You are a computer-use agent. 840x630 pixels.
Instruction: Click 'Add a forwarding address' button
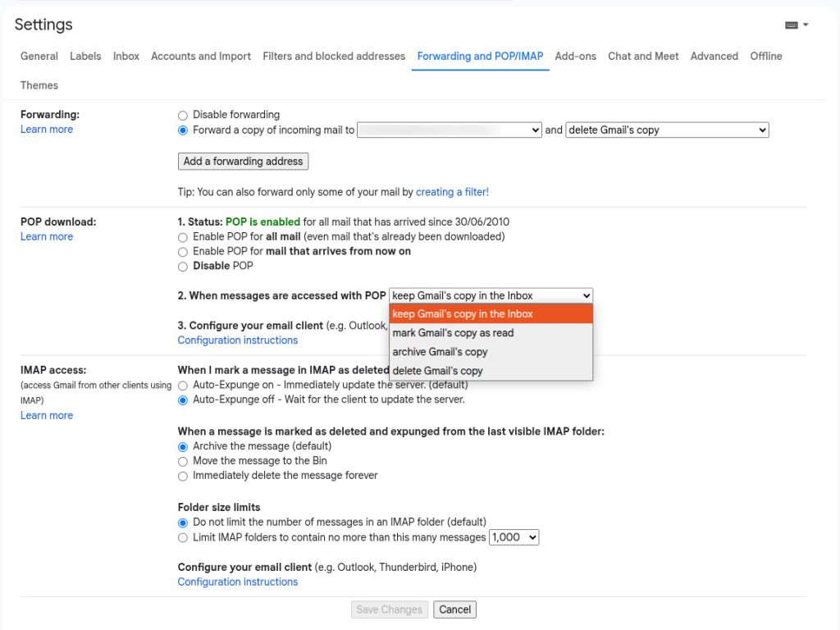(243, 161)
